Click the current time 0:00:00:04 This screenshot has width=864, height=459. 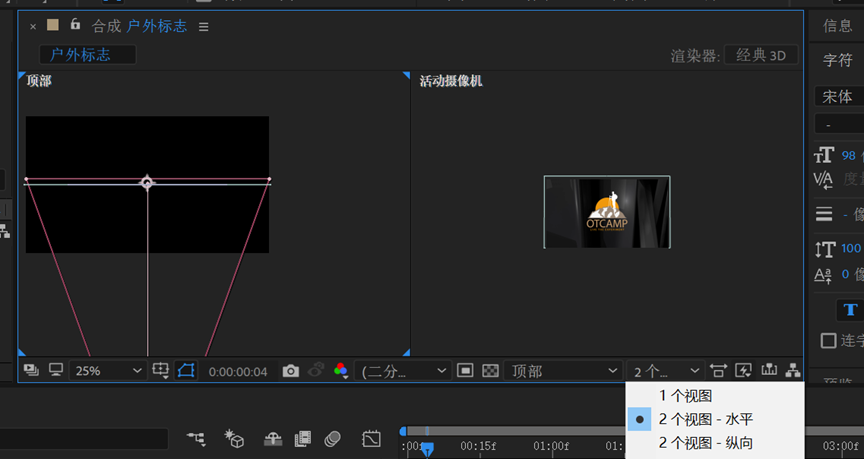[237, 371]
